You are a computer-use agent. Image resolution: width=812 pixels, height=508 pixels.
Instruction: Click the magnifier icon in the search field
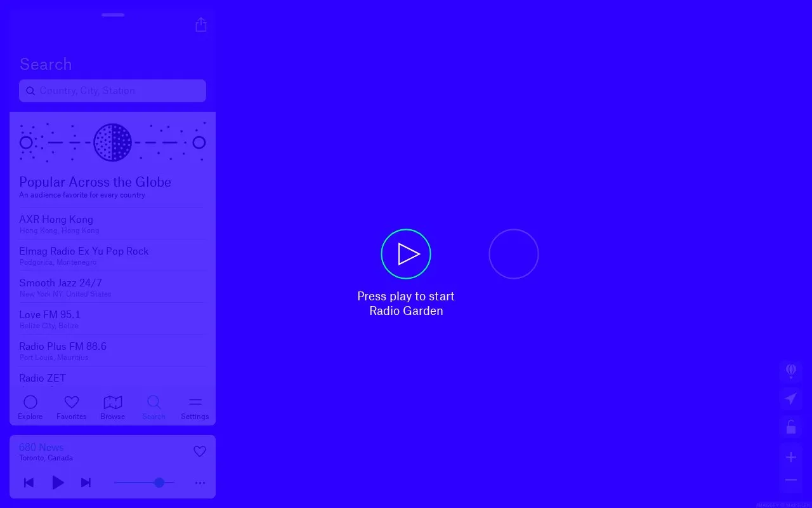(30, 91)
